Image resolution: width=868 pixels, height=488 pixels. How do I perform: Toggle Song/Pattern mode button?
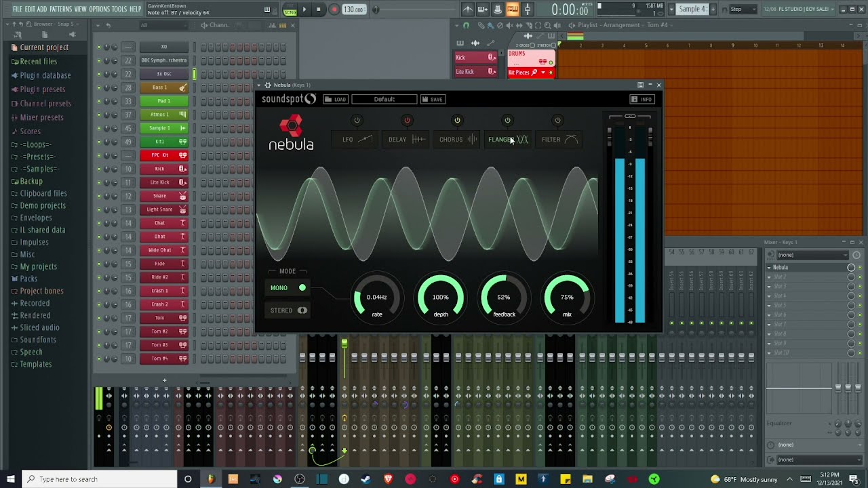290,9
